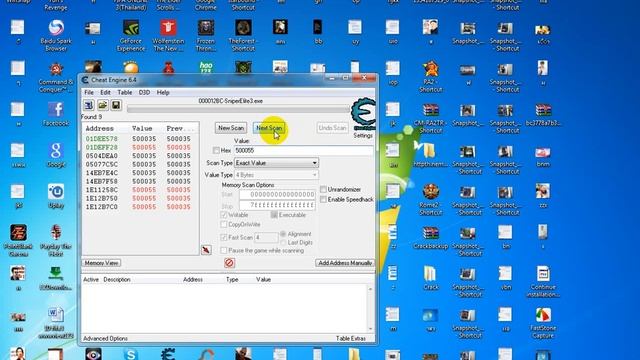Click Add Address Manually button
Viewport: 640px width, 360px height.
pyautogui.click(x=345, y=263)
